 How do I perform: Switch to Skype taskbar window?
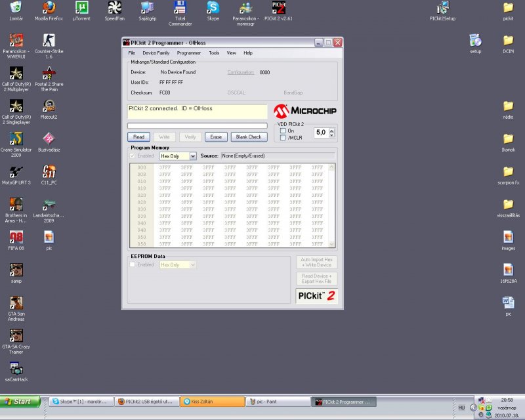pyautogui.click(x=81, y=402)
